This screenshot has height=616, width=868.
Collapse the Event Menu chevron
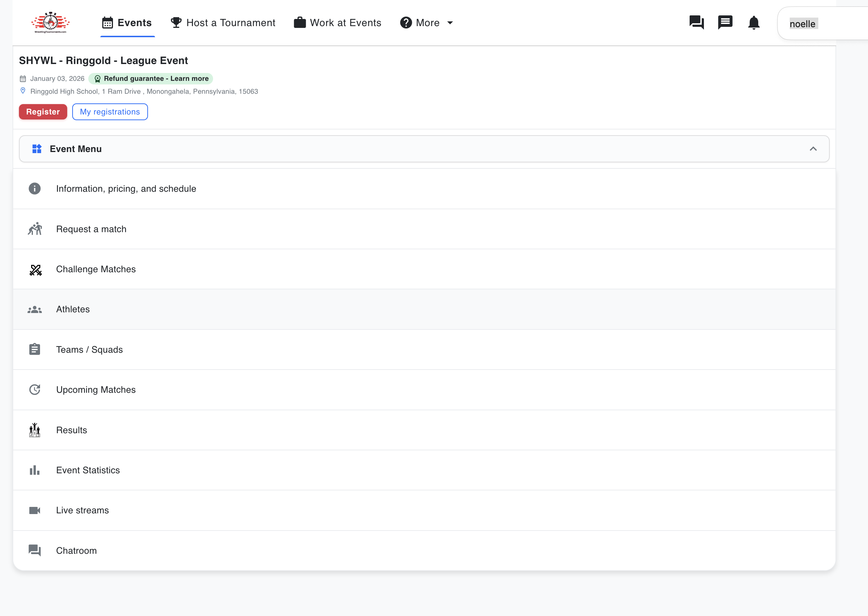[x=813, y=149]
